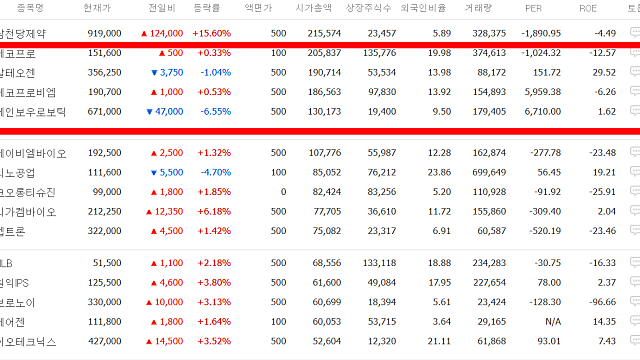The image size is (640, 360).
Task: Select the price cell 51,500
Action: click(107, 263)
